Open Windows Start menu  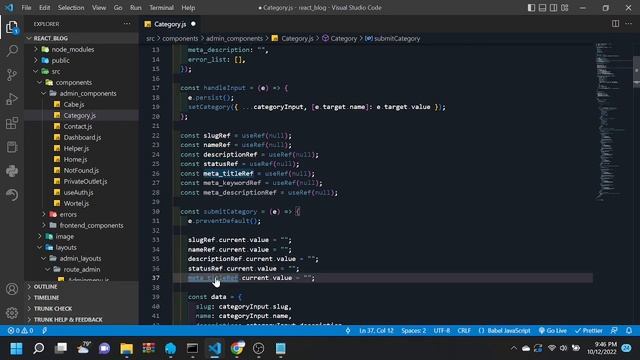tap(16, 348)
